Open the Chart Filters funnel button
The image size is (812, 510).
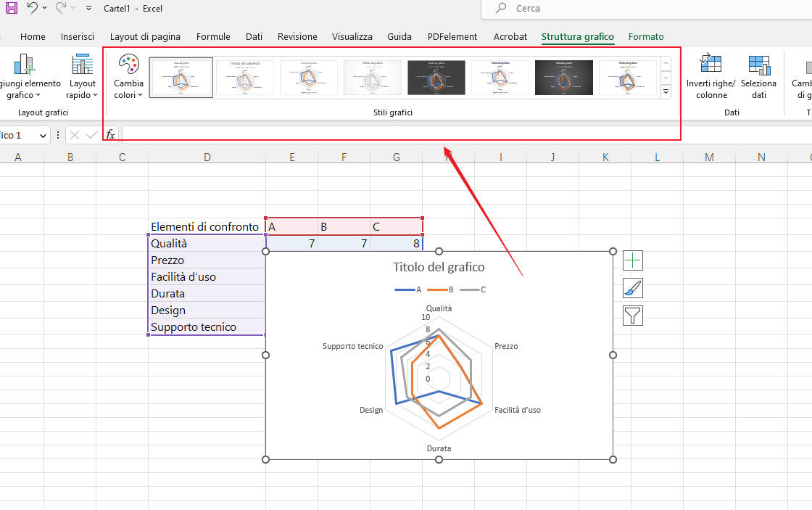633,316
